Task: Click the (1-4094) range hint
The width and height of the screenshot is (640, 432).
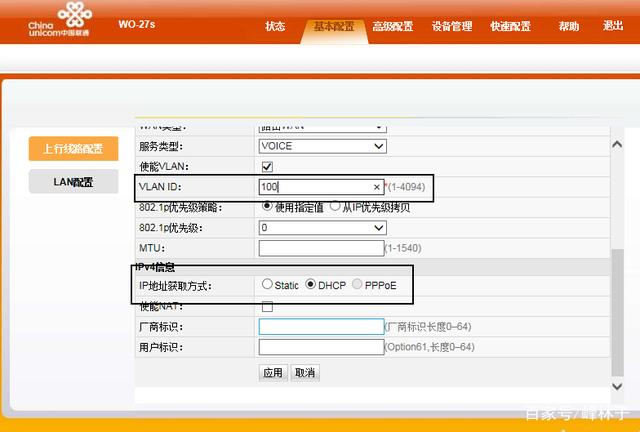Action: coord(406,187)
